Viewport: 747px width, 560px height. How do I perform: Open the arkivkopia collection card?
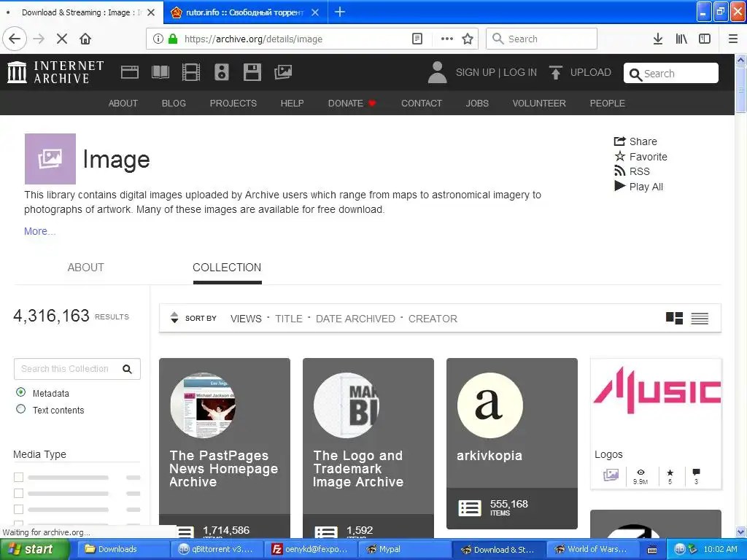tap(512, 443)
